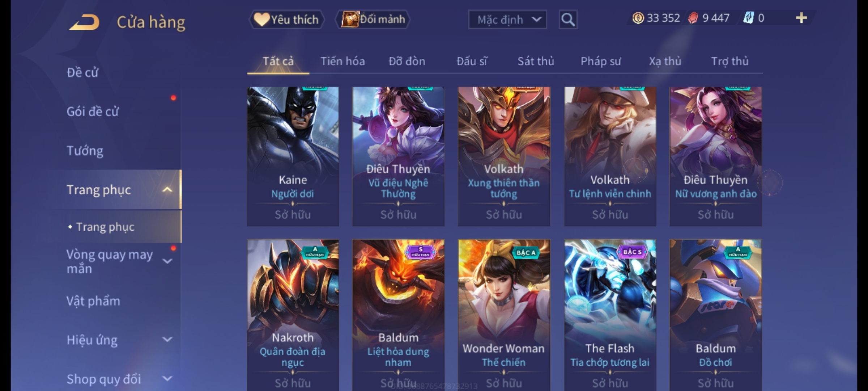Select Kaine Người dơi skin card
Image resolution: width=868 pixels, height=391 pixels.
[x=293, y=156]
